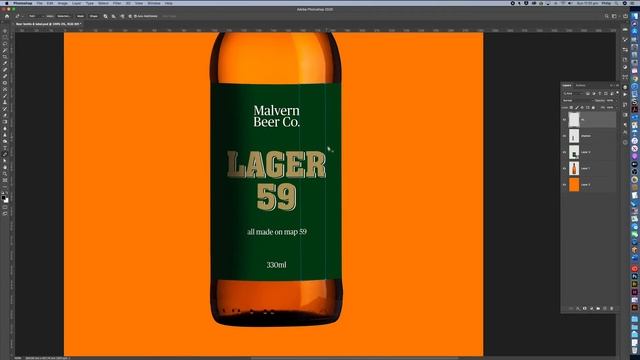Open pen gear settings
The image size is (640, 360).
coord(130,16)
